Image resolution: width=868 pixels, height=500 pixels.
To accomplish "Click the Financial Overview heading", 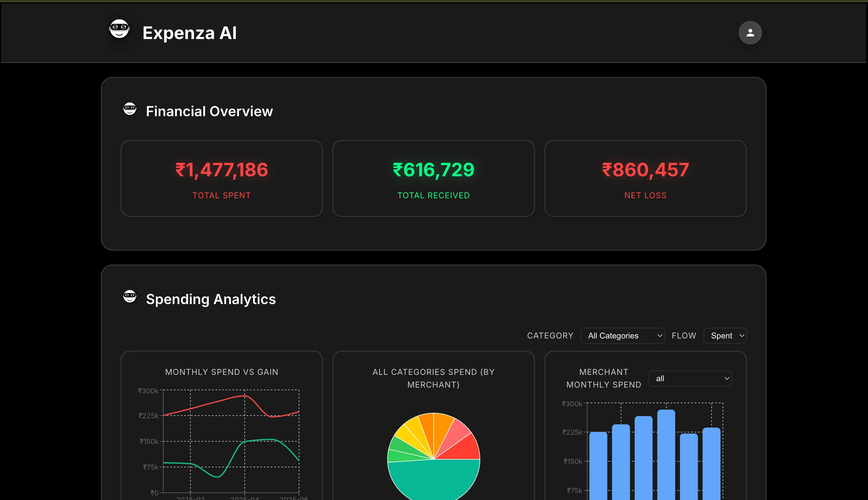I will pos(209,111).
